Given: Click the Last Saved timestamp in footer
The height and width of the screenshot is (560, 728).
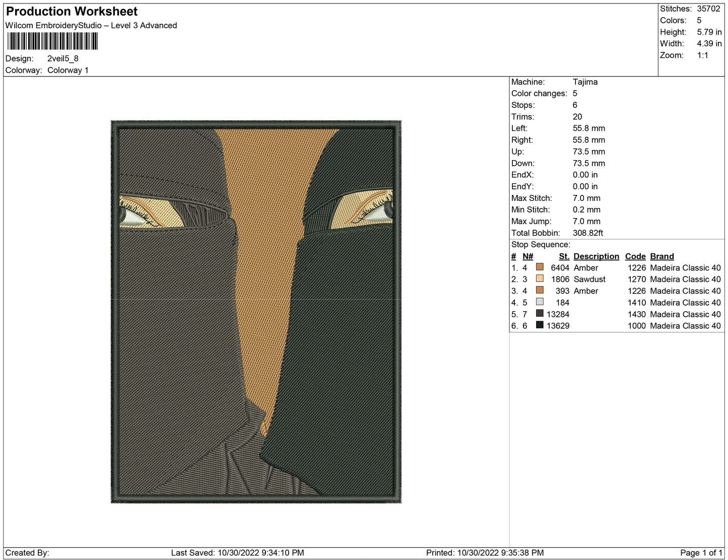Looking at the screenshot, I should [237, 552].
